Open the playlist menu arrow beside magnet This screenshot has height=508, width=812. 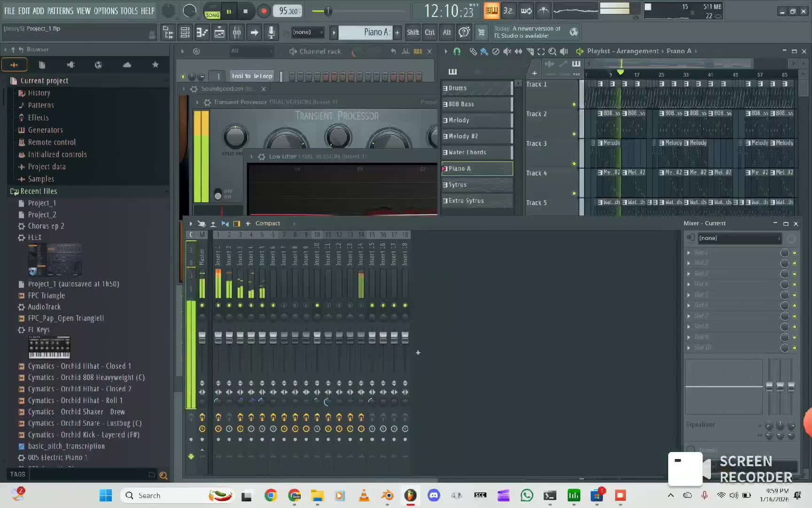[x=445, y=51]
